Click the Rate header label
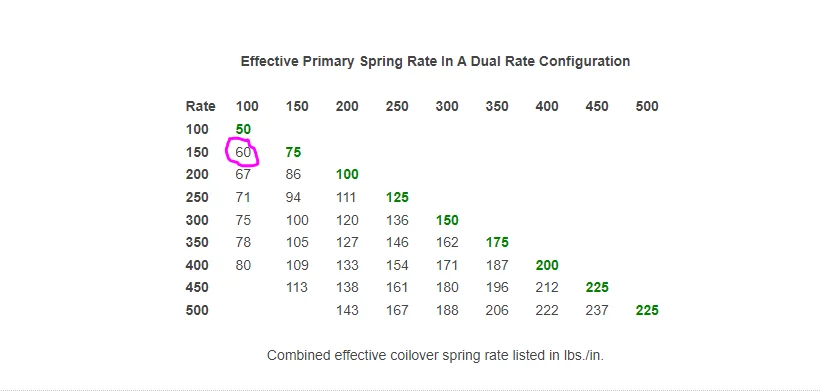The image size is (820, 391). [200, 107]
